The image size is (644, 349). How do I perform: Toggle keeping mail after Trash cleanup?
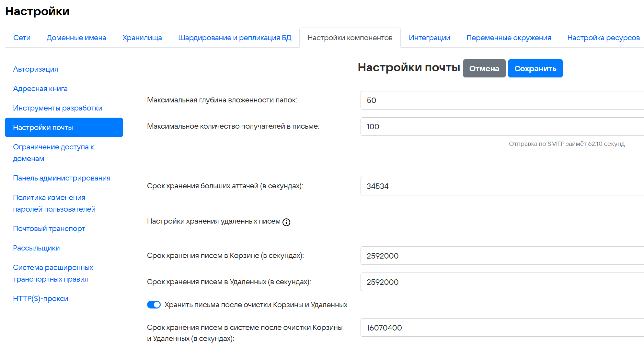point(154,305)
